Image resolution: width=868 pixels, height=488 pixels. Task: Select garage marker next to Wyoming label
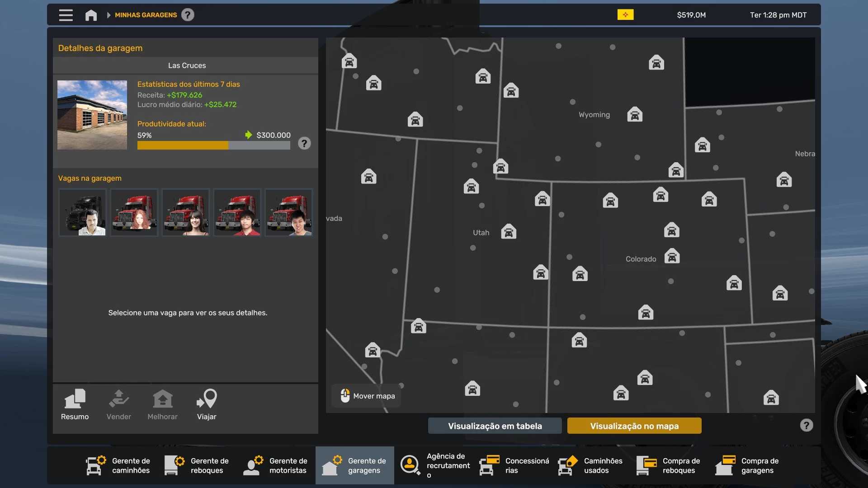point(635,115)
